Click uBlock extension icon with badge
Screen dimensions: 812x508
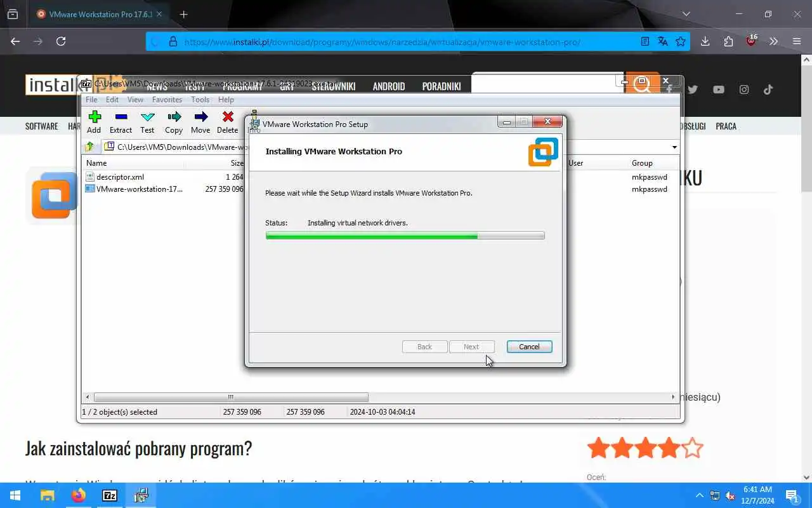tap(752, 41)
